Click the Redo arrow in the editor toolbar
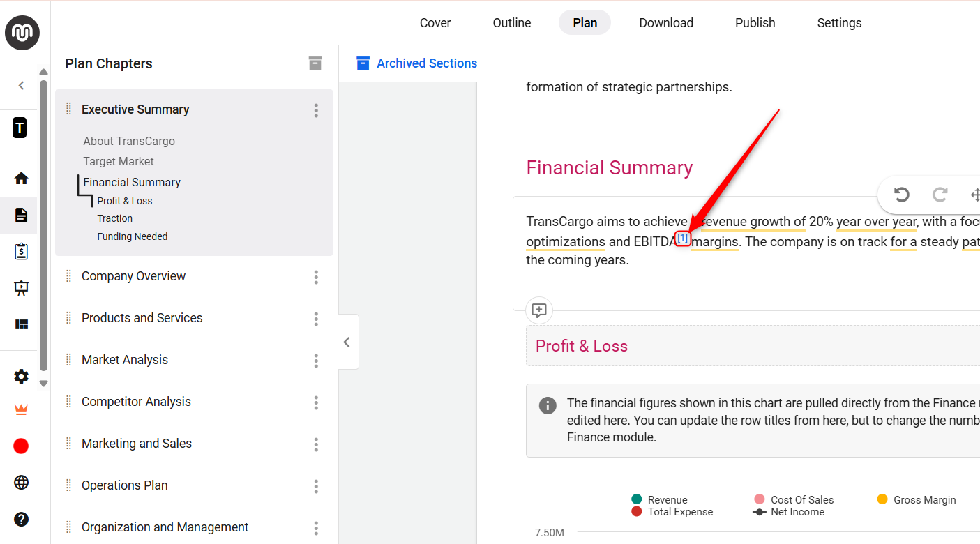This screenshot has width=980, height=544. (940, 195)
